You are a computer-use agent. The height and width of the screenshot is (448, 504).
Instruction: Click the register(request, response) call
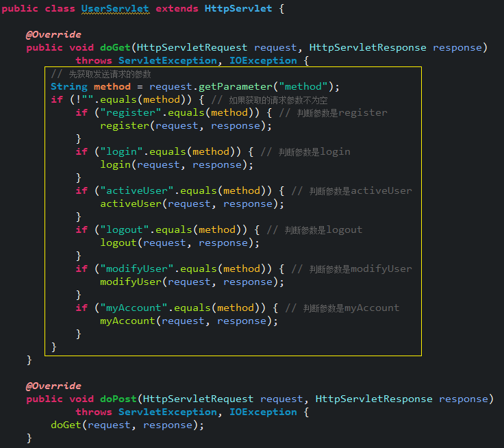point(186,126)
